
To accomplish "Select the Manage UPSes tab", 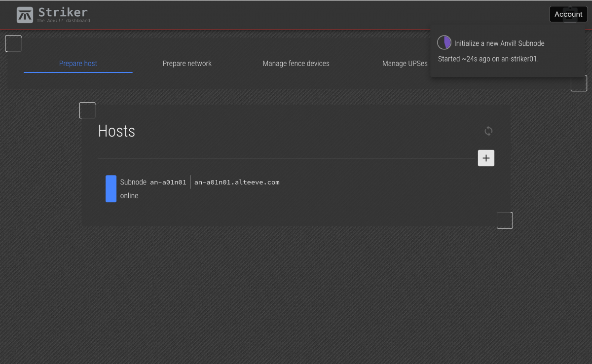I will (405, 64).
